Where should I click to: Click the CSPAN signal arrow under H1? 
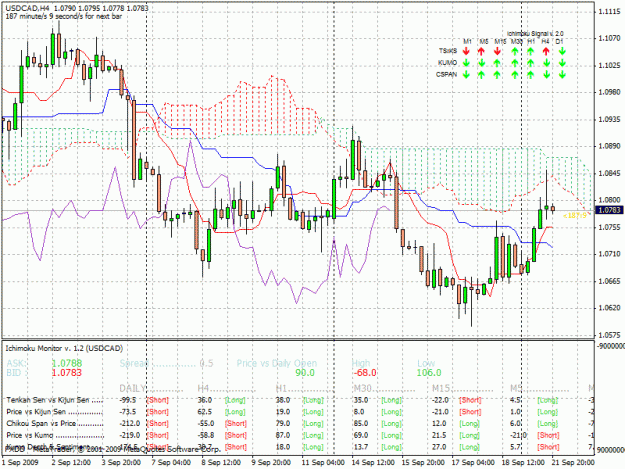pos(530,75)
